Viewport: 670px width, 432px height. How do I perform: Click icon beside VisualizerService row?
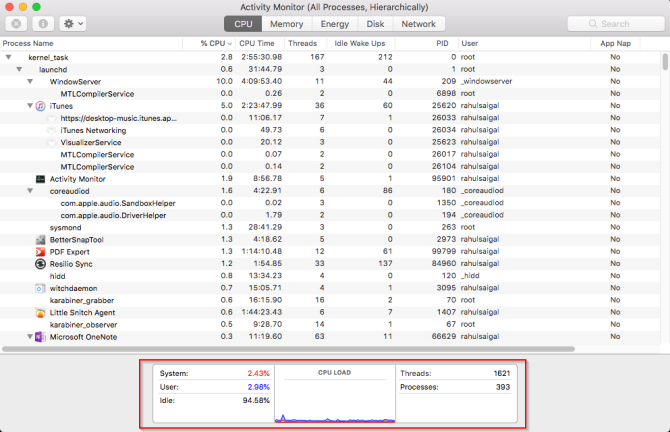click(x=51, y=142)
